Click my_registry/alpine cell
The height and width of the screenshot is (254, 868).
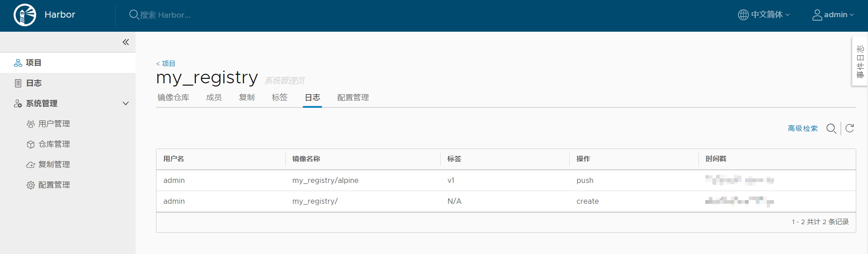click(x=325, y=181)
